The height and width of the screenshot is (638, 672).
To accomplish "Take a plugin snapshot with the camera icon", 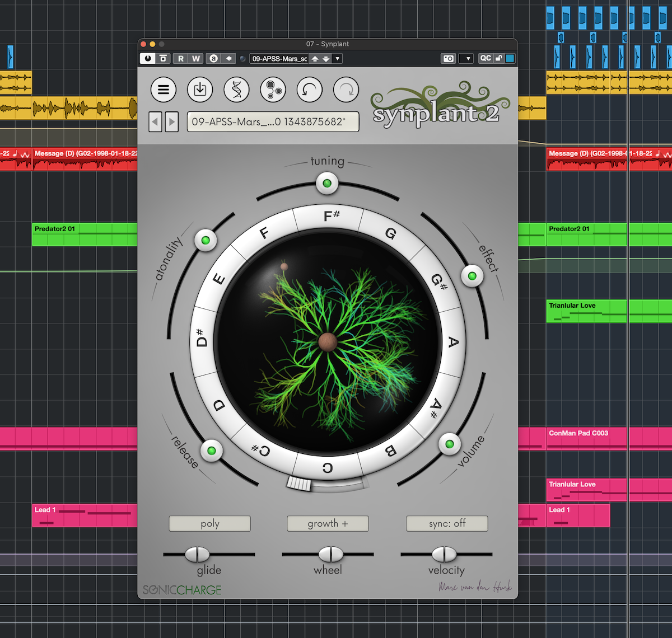I will tap(448, 58).
